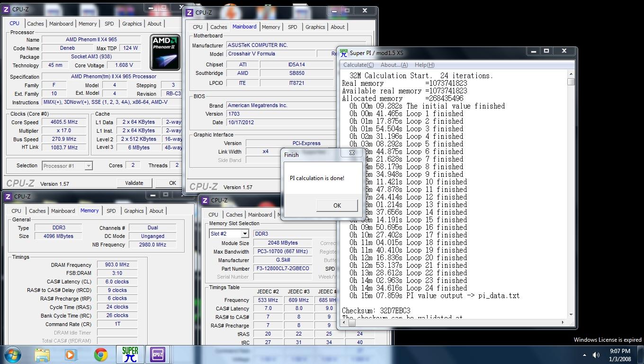The image size is (644, 364).
Task: Open the Help menu in Super PI
Action: pos(424,65)
